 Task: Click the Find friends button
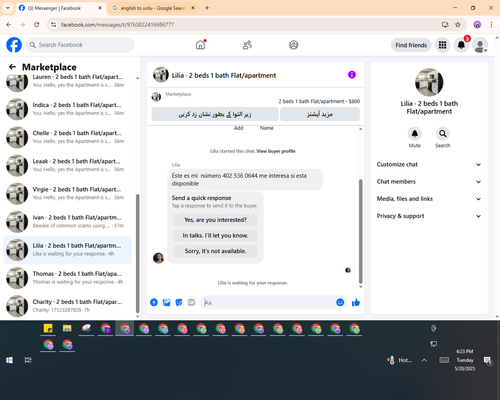(411, 45)
